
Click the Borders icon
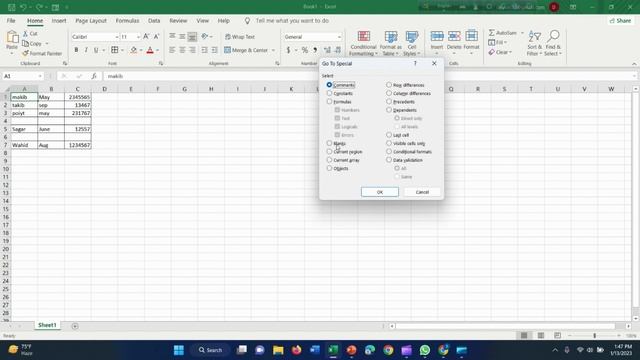coord(115,50)
